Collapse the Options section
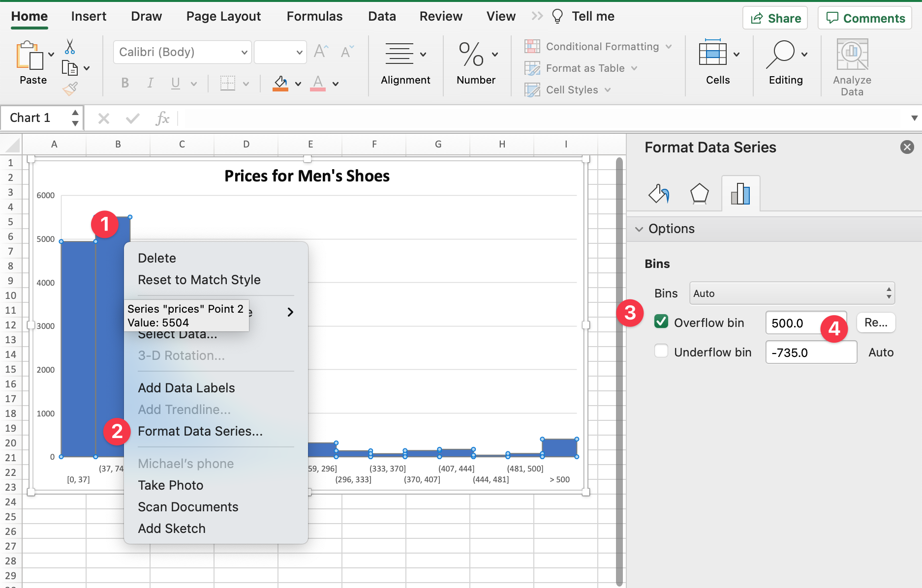 click(639, 229)
